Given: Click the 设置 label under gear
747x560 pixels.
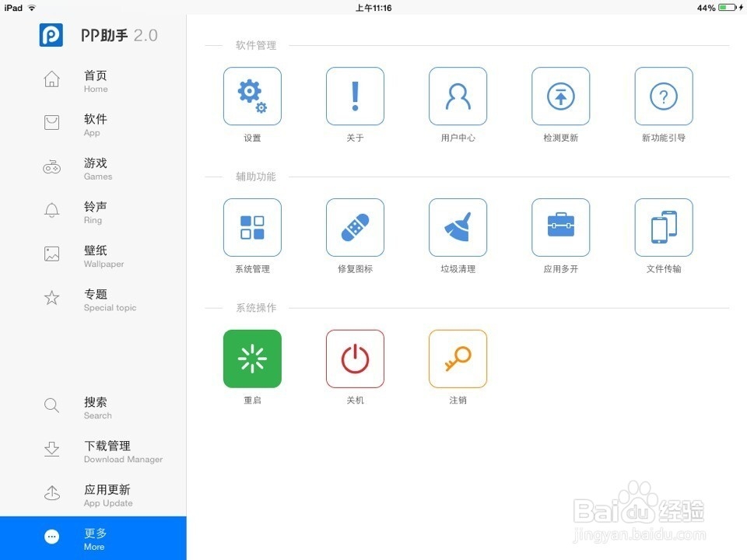Looking at the screenshot, I should point(252,138).
